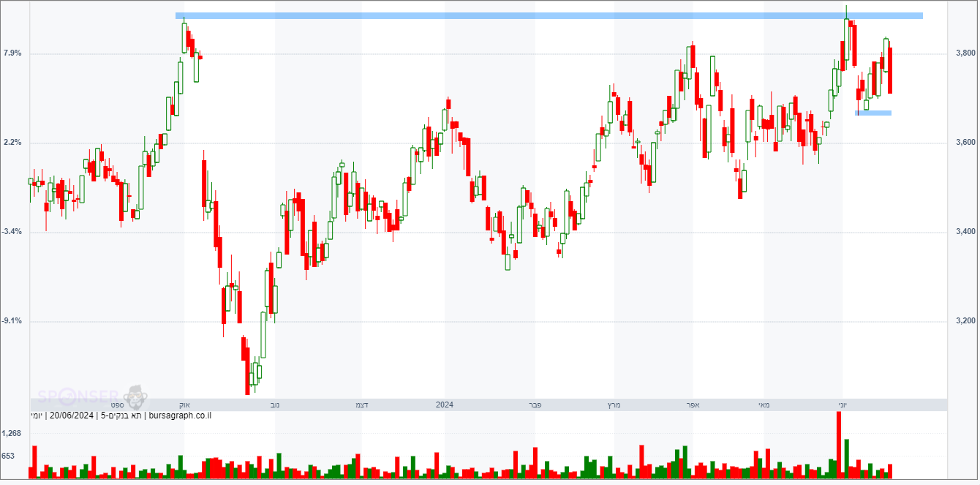Click the יוני month label on time axis
980x485 pixels.
843,405
